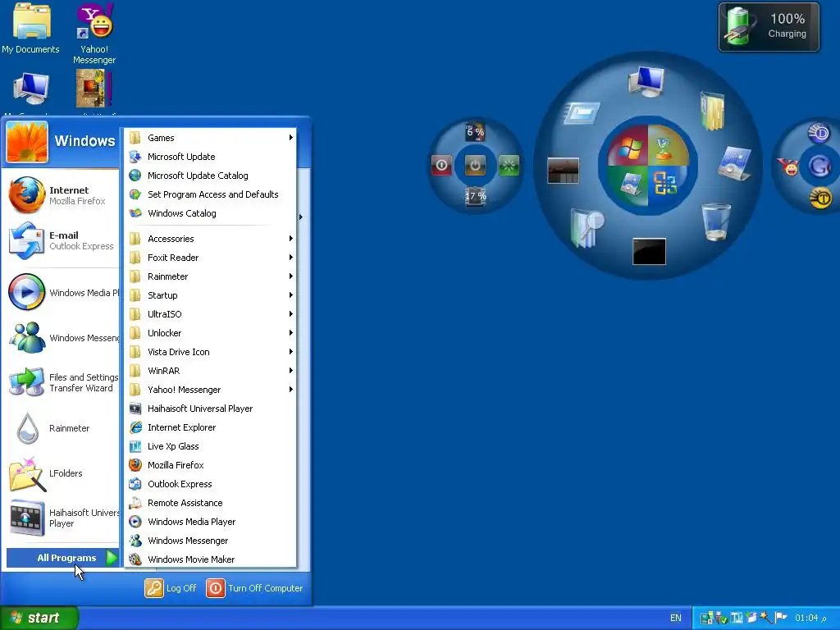Click the battery 100% Charging widget
This screenshot has width=840, height=630.
tap(769, 27)
